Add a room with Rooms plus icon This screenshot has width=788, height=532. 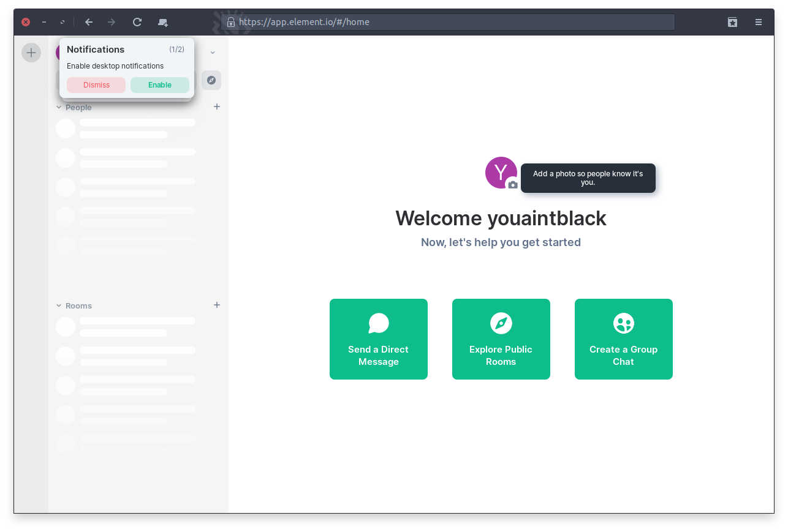click(x=216, y=305)
